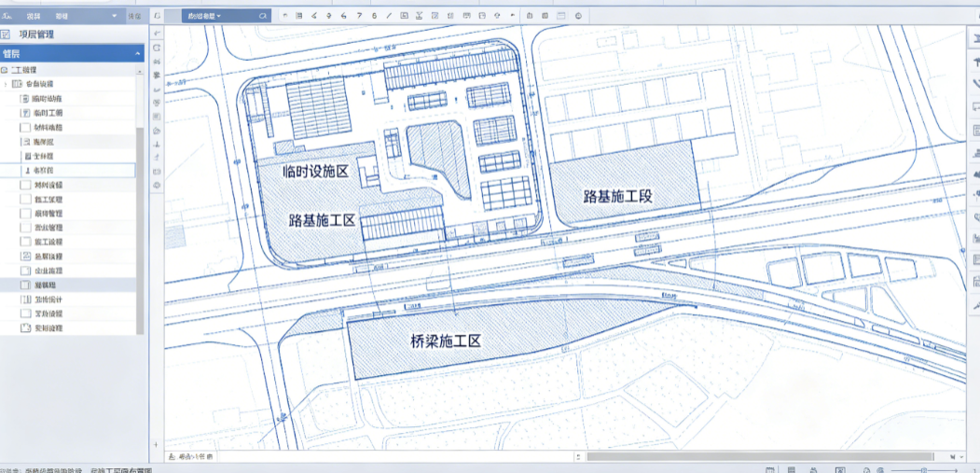
Task: Click back arrow atop the vertical toolbar
Action: (157, 32)
